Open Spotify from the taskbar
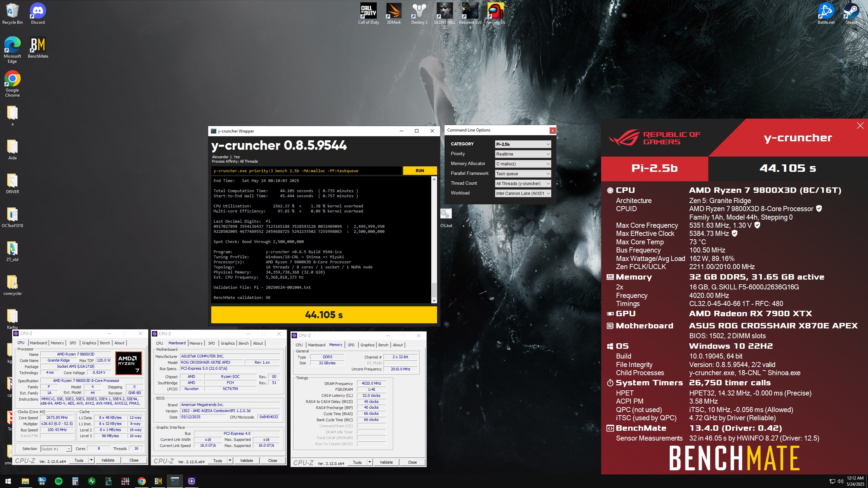Screen dimensions: 868x488 59,481
